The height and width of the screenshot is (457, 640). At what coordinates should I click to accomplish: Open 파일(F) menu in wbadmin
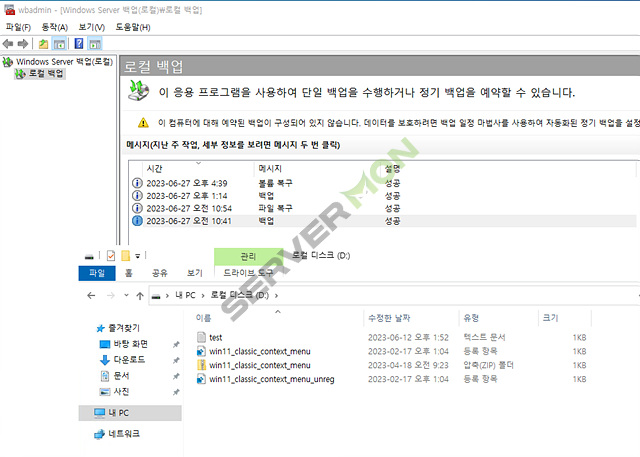point(18,27)
